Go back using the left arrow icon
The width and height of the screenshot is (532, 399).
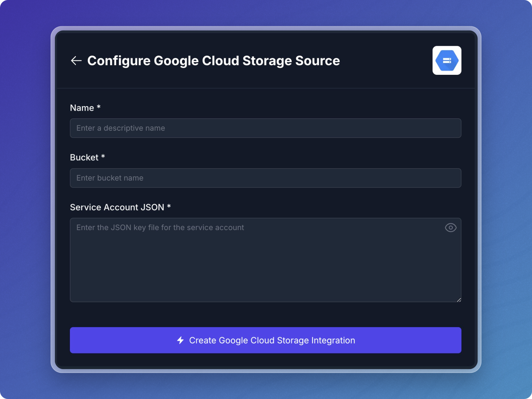pyautogui.click(x=76, y=61)
